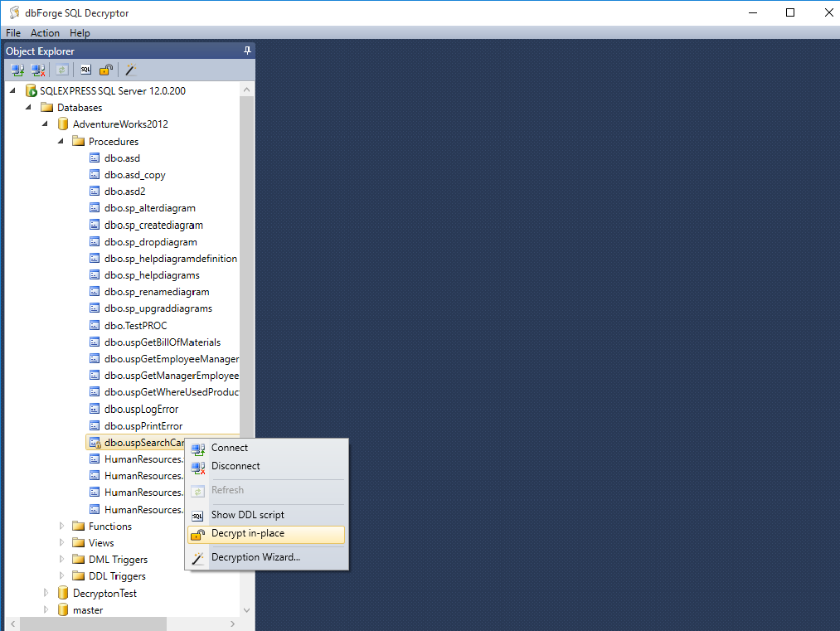The width and height of the screenshot is (840, 631).
Task: Click the procedure icon beside dbo.asd
Action: tap(95, 158)
